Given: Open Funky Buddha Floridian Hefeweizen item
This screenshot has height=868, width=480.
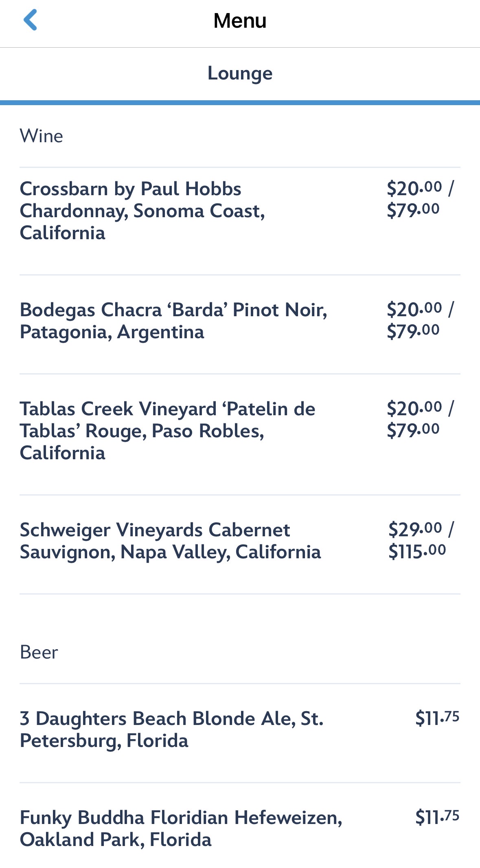Looking at the screenshot, I should click(181, 828).
